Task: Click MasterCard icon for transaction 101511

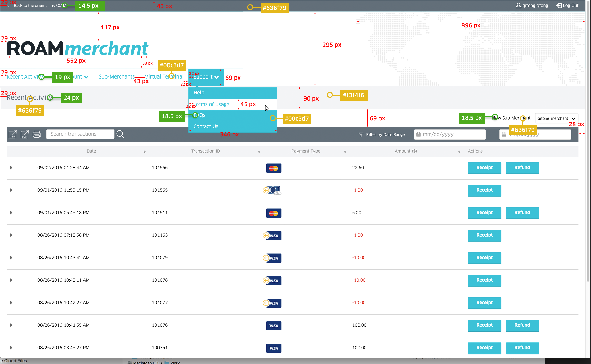Action: (x=273, y=213)
